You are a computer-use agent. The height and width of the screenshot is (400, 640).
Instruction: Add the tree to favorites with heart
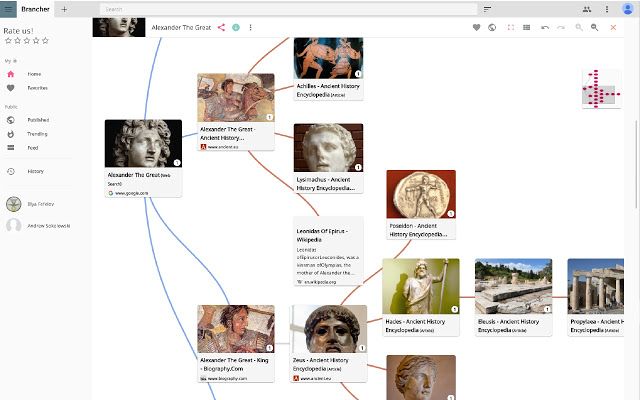(x=476, y=27)
